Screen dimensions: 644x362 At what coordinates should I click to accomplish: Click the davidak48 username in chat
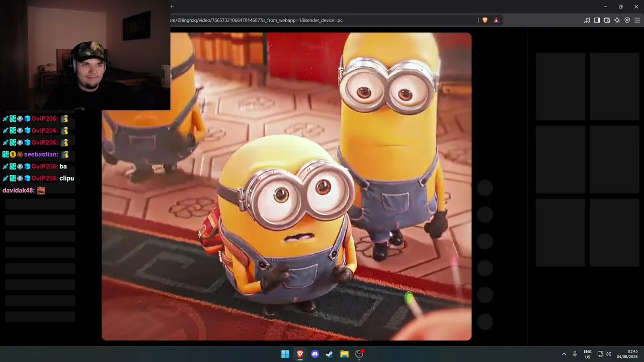[x=19, y=191]
